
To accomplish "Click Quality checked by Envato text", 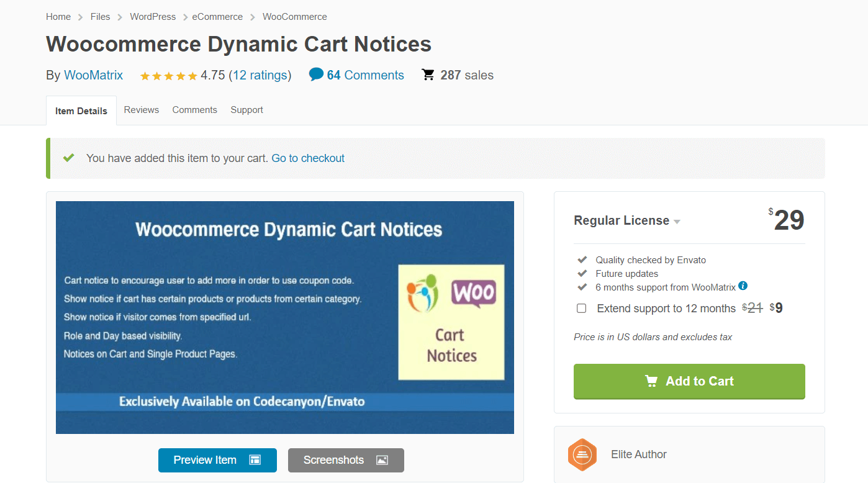I will (651, 260).
